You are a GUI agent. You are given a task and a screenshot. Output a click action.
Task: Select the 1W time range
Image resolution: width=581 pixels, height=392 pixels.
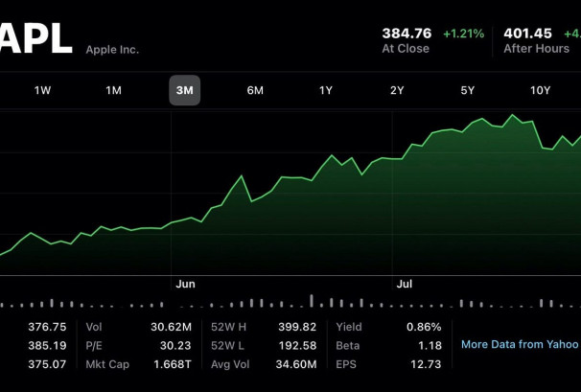click(42, 90)
